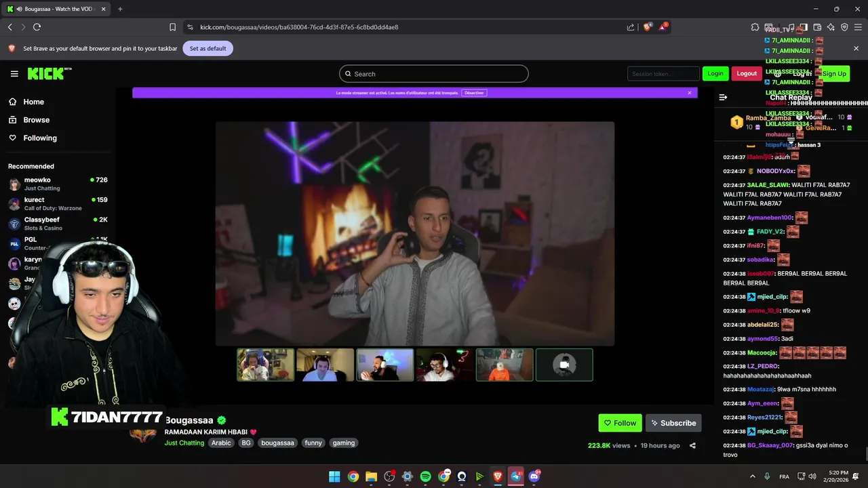This screenshot has width=868, height=488.
Task: Open Brave Rewards triangle icon
Action: point(663,27)
